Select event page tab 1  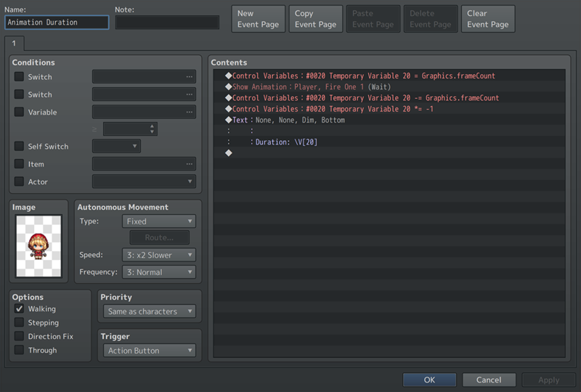tap(13, 44)
